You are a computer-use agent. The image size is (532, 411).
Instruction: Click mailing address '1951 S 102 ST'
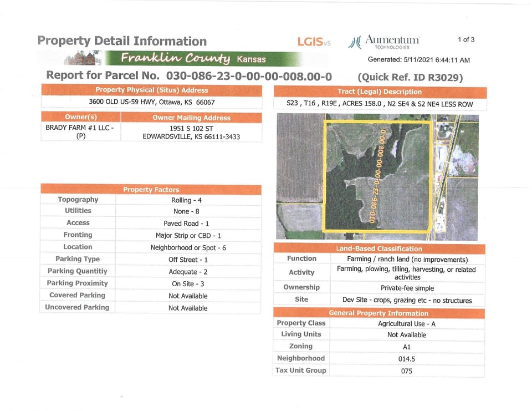(191, 128)
